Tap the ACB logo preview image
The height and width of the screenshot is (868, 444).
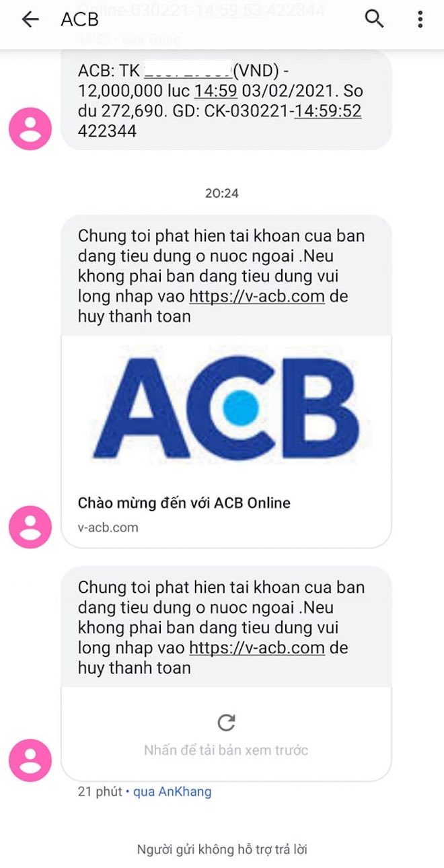coord(226,408)
